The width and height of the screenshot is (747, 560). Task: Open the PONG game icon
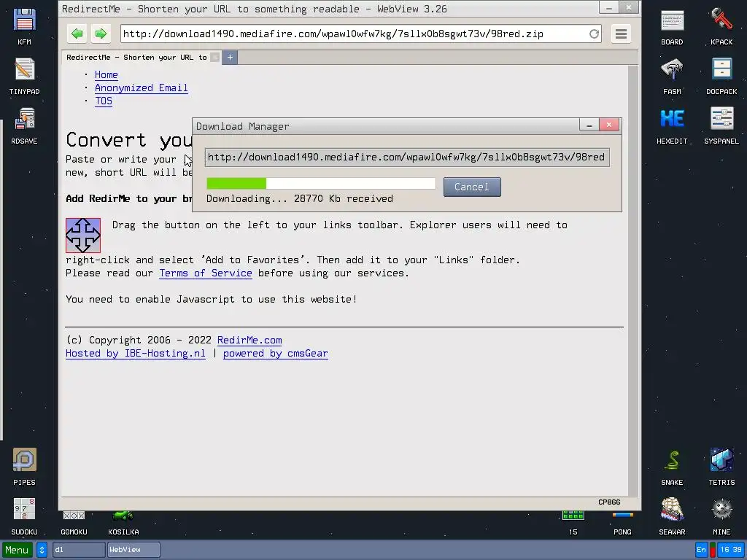coord(623,516)
